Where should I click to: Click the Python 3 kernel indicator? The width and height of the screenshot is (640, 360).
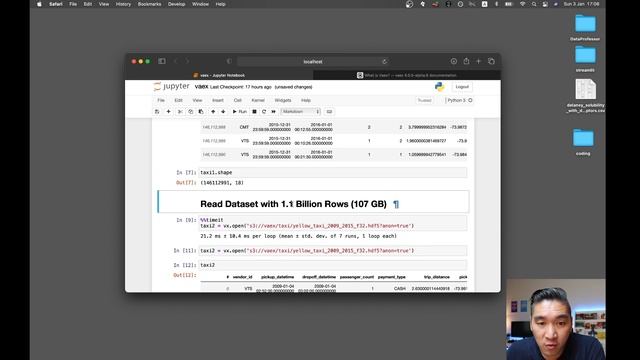(x=459, y=100)
